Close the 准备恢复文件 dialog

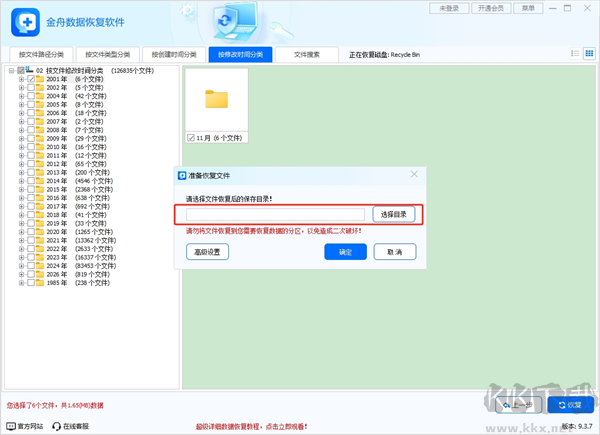click(414, 174)
